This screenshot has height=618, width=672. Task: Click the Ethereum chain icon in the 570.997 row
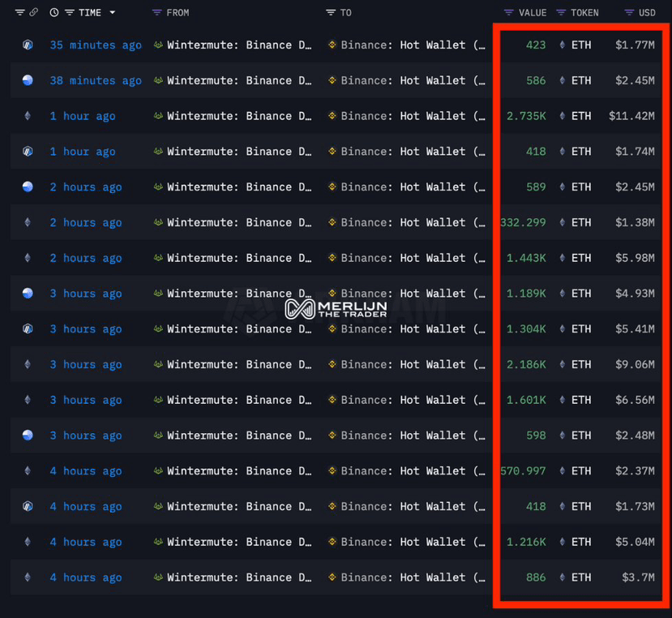click(28, 471)
